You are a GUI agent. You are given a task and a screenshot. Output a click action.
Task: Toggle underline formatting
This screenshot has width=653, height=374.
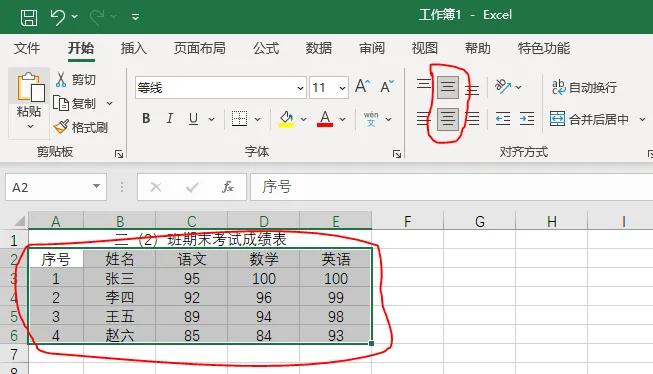[x=193, y=119]
